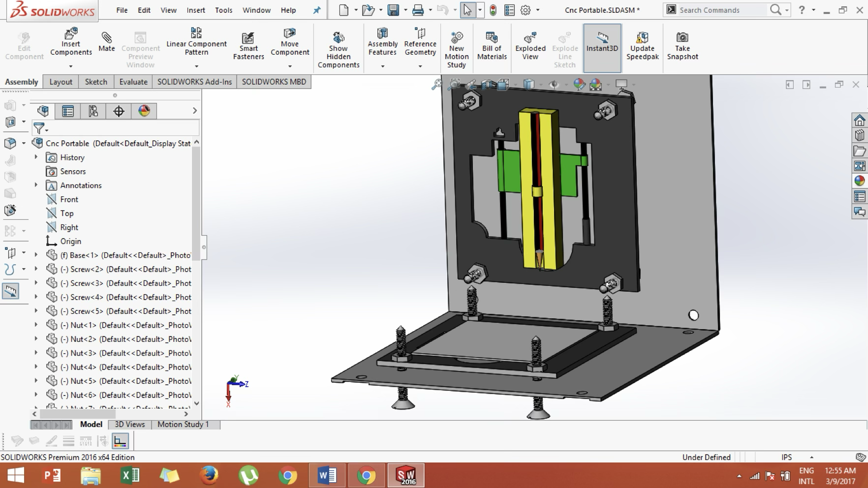Expand the History folder
This screenshot has width=868, height=488.
click(x=35, y=157)
